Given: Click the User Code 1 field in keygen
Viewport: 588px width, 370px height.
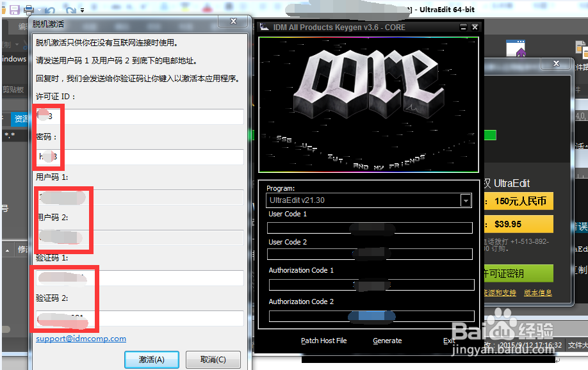Looking at the screenshot, I should click(x=370, y=228).
